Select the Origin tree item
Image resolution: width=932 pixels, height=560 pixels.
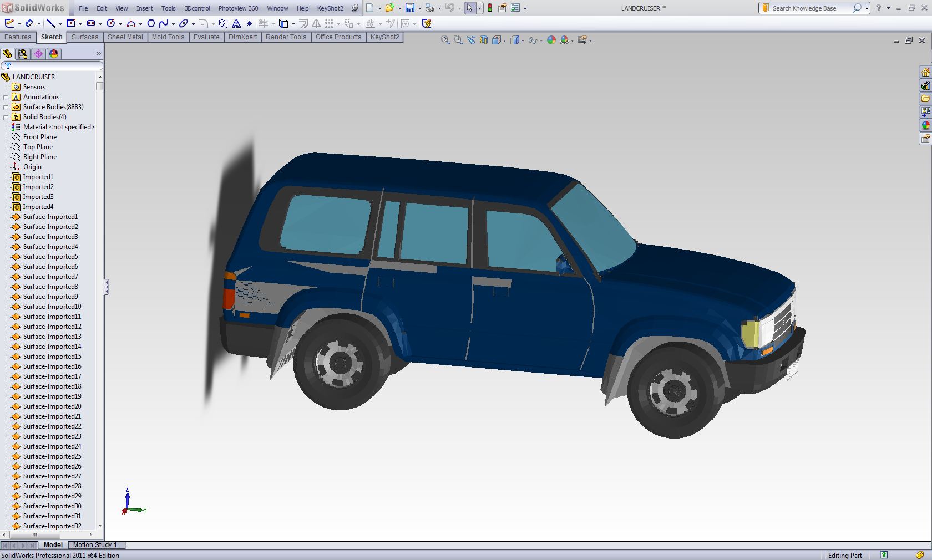(x=32, y=167)
